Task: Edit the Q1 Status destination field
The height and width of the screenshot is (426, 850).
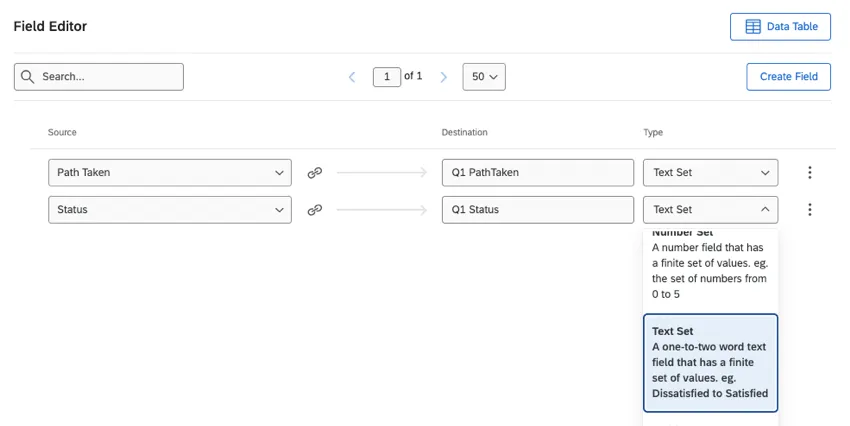Action: coord(537,210)
